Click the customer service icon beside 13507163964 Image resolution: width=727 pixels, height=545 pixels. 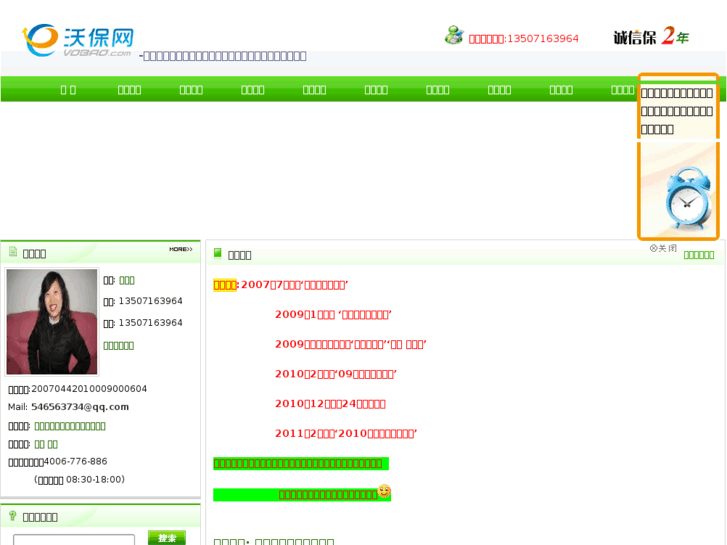point(454,35)
